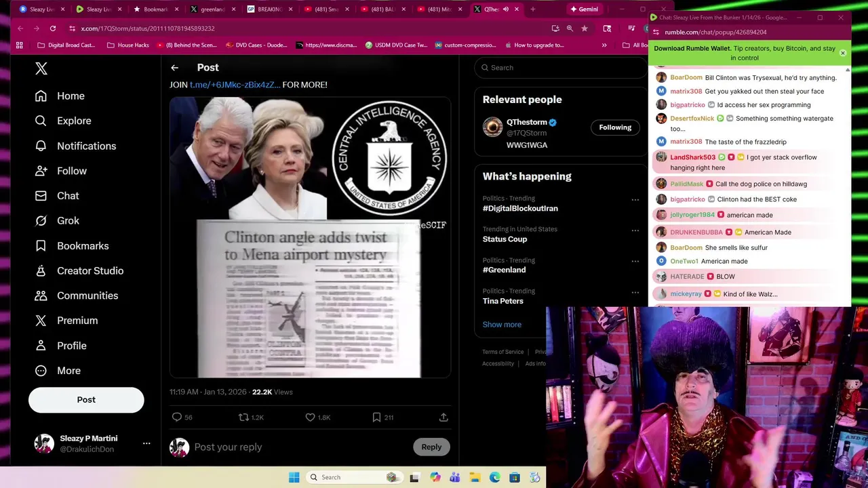The height and width of the screenshot is (488, 868).
Task: Open Copilot from the taskbar
Action: [435, 477]
